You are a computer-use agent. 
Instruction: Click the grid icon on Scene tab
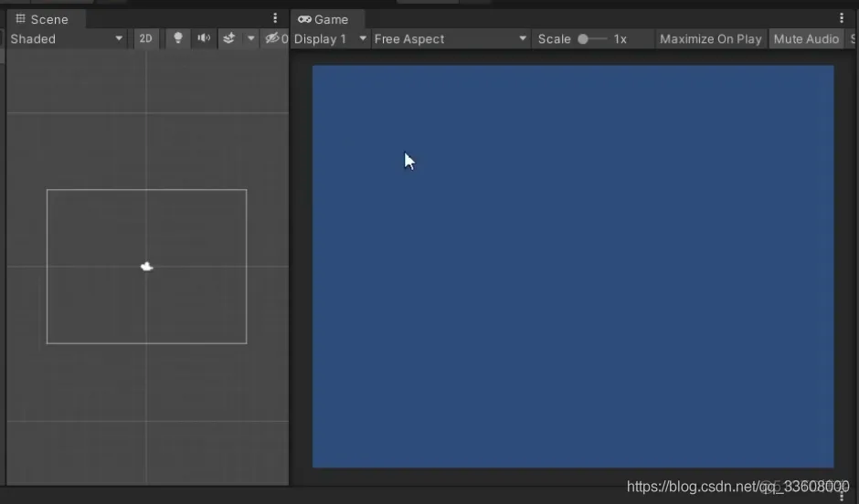[x=20, y=19]
